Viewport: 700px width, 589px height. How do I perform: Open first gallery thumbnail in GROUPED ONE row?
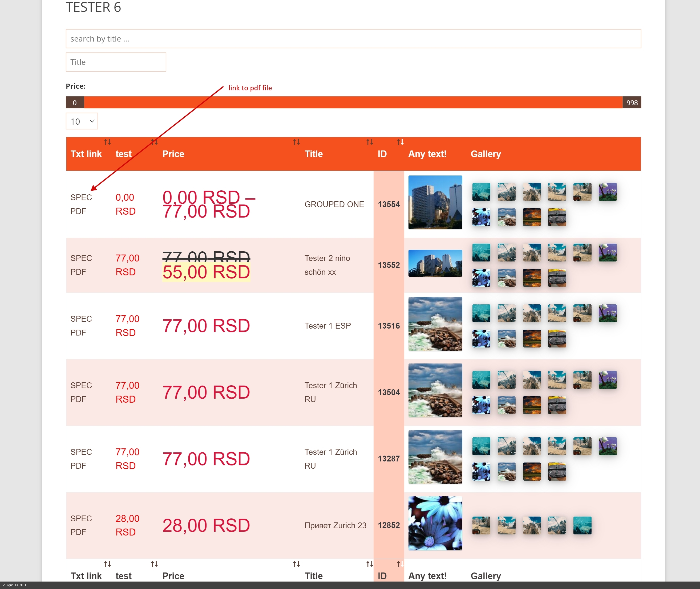click(481, 192)
